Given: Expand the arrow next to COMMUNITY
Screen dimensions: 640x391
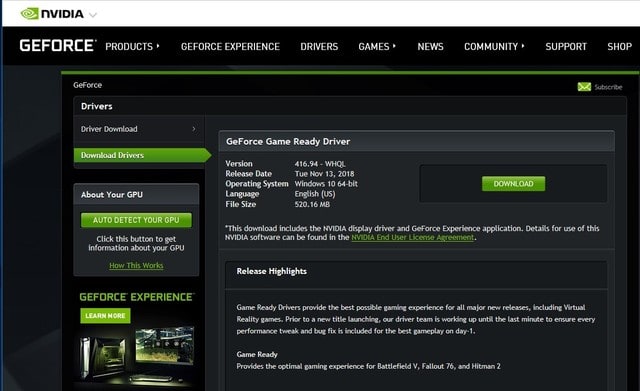Looking at the screenshot, I should tap(523, 46).
